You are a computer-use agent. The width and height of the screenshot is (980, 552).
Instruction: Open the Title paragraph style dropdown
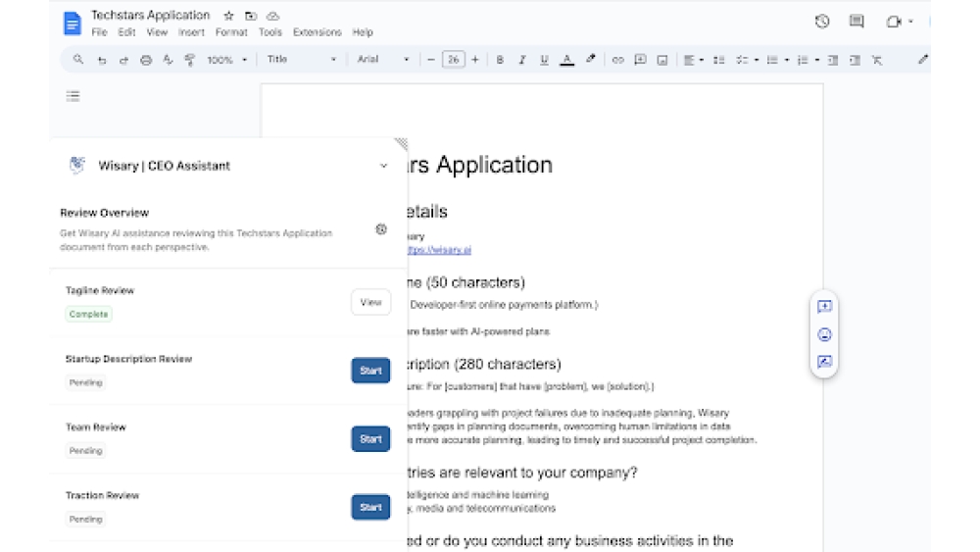coord(301,60)
